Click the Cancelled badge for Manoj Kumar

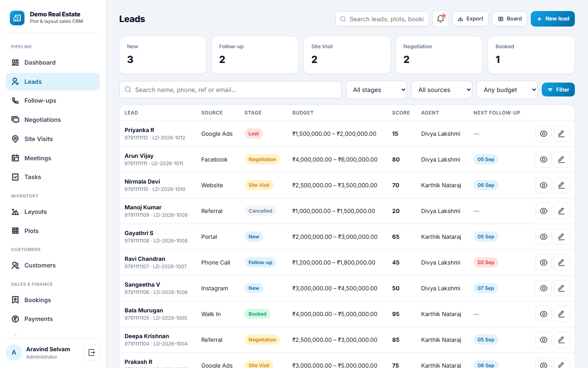coord(261,211)
